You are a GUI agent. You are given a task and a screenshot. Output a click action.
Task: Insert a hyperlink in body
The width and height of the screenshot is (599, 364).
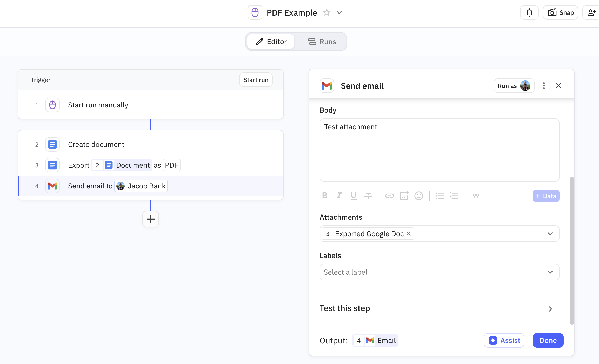389,196
